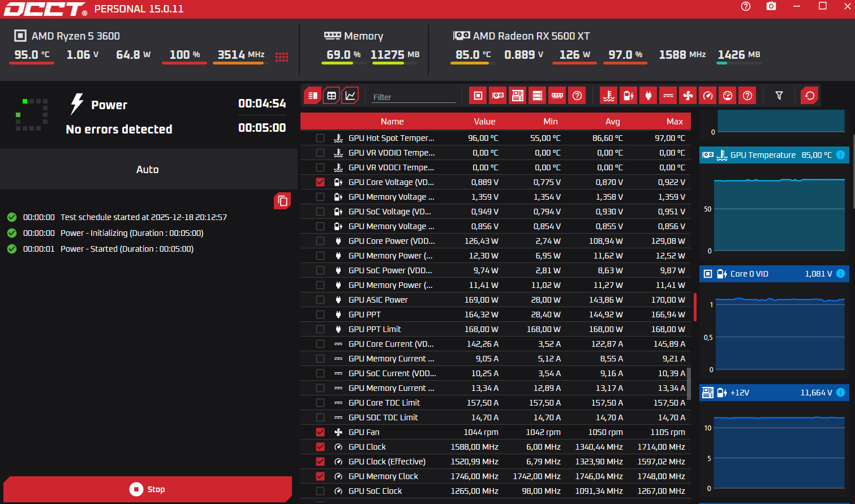The image size is (855, 504).
Task: Toggle other sensor types question icon
Action: click(747, 96)
